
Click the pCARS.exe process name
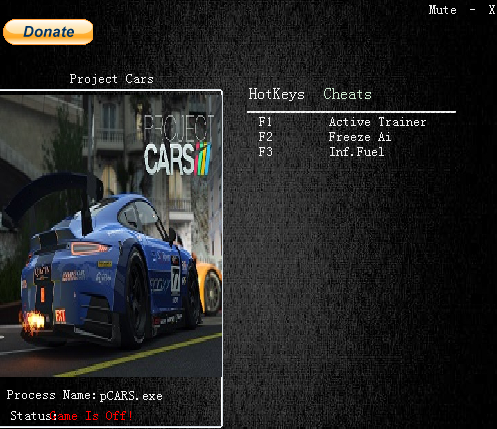point(131,396)
